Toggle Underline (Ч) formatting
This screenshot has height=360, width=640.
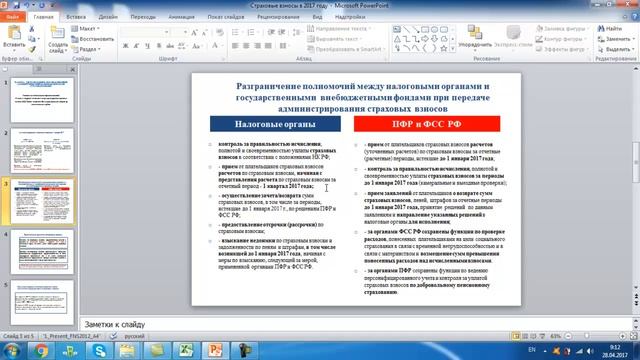pyautogui.click(x=147, y=46)
